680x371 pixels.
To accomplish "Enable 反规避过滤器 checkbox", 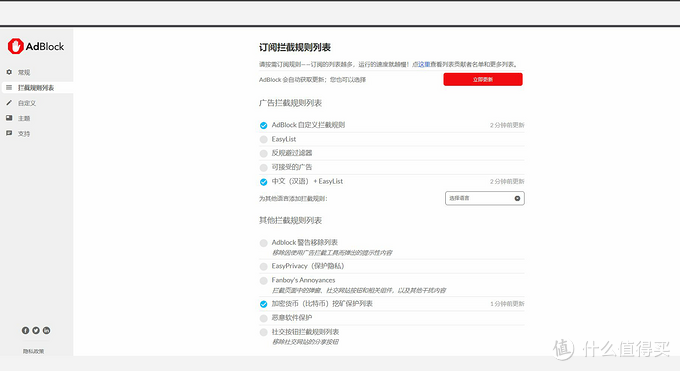I will [x=263, y=154].
